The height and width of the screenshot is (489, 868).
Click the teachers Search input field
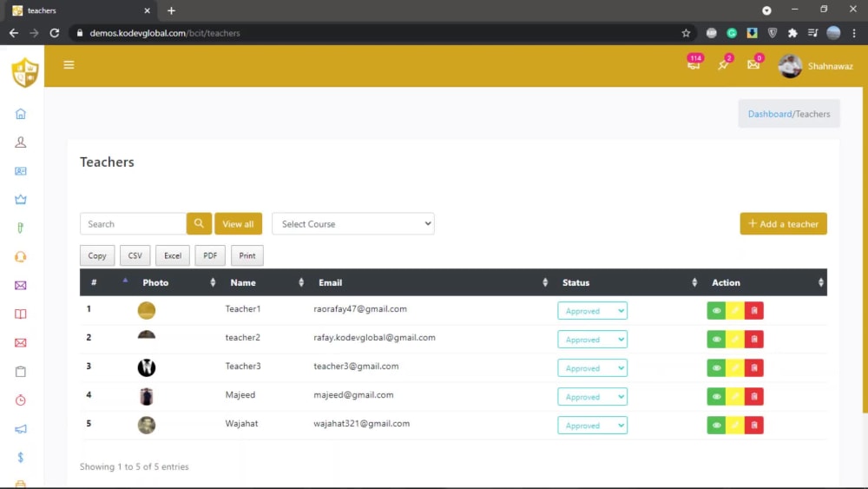point(134,224)
